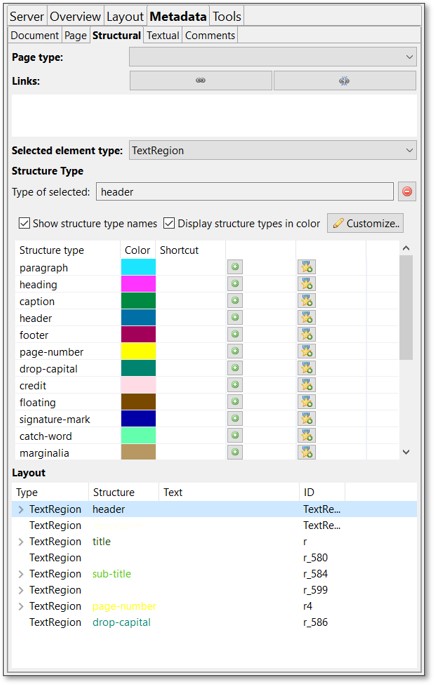Expand the title TextRegion row

[x=21, y=542]
